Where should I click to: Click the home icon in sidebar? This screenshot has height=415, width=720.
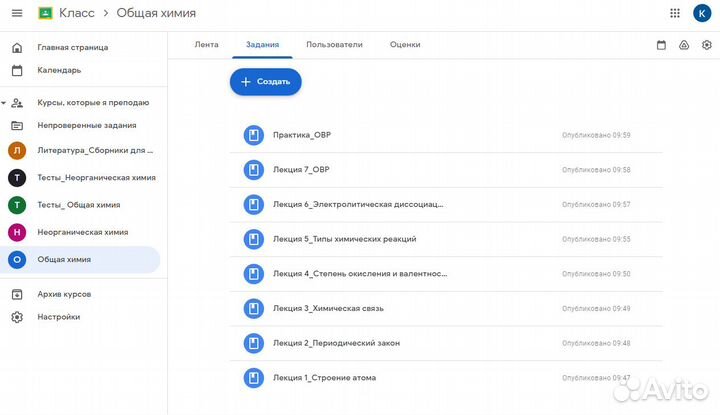[x=17, y=47]
